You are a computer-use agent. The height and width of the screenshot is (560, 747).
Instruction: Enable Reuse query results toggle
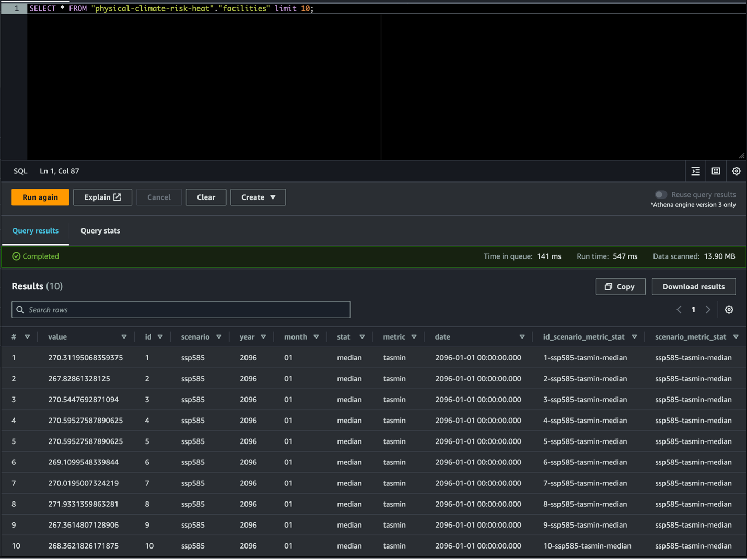[661, 195]
